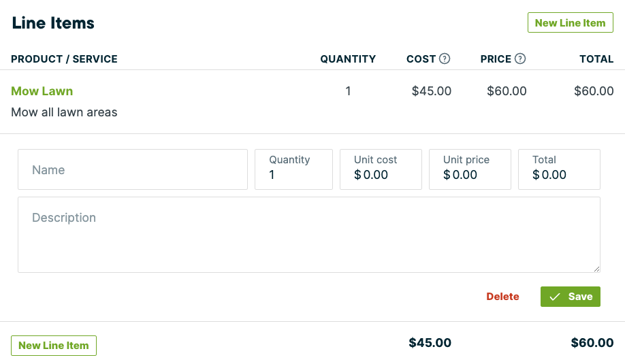Click Mow Lawn's $45.00 cost value
This screenshot has height=364, width=625.
432,91
